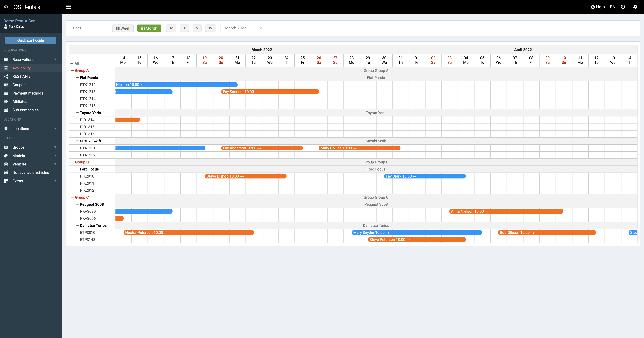644x338 pixels.
Task: Click Anna Nielson orange reservation bar
Action: tap(506, 212)
